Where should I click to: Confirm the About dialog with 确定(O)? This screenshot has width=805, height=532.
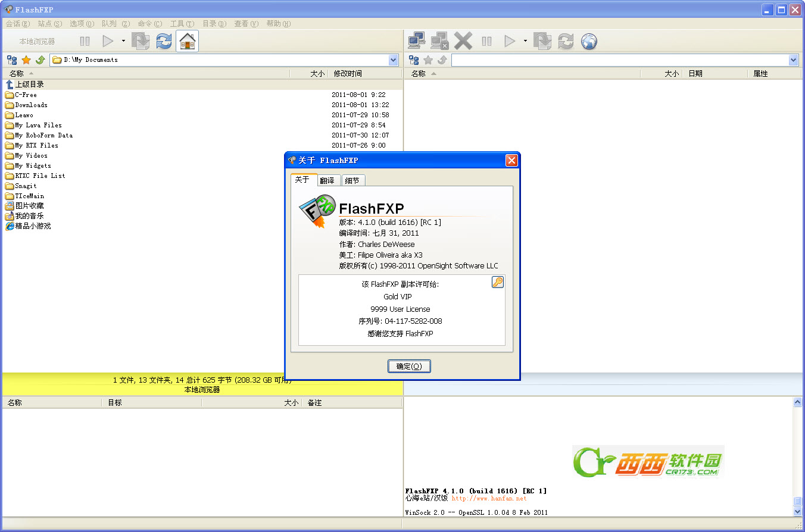click(409, 366)
